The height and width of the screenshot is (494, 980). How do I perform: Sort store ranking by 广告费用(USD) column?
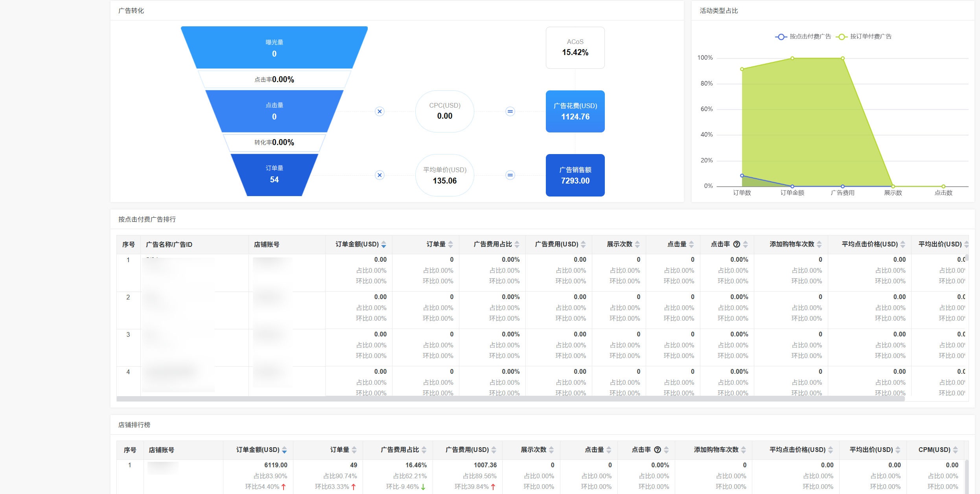(494, 450)
